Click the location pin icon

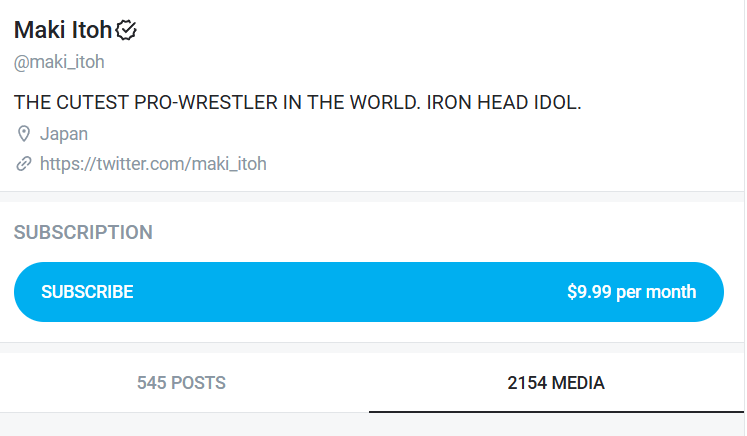tap(24, 134)
